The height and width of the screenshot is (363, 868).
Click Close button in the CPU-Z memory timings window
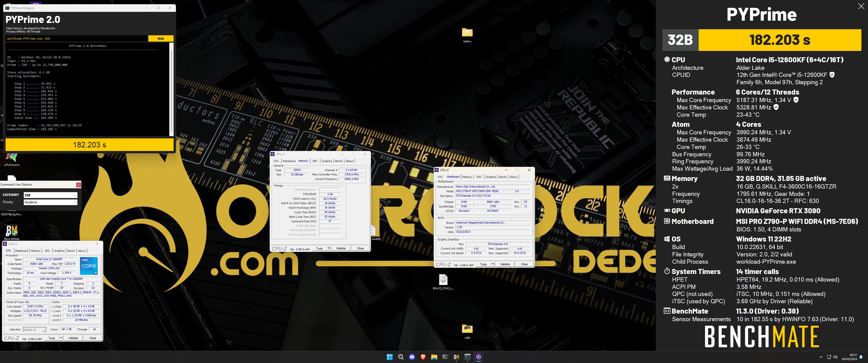pos(360,248)
